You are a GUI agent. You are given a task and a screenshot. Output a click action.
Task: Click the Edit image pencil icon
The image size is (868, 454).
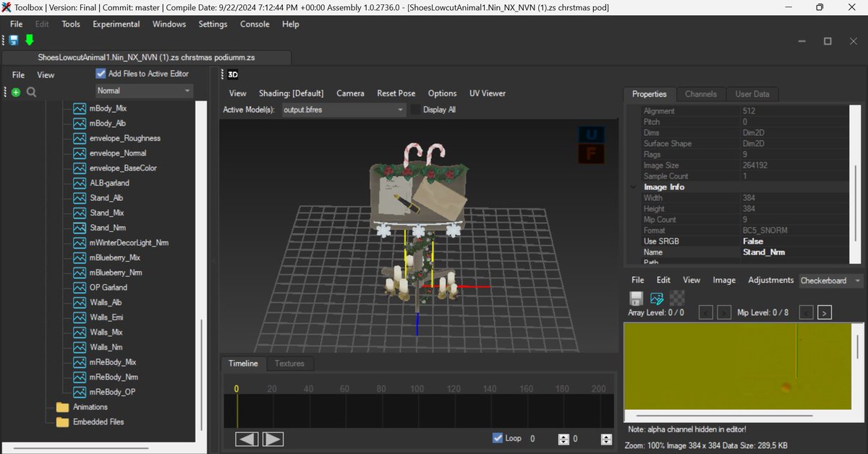point(657,298)
